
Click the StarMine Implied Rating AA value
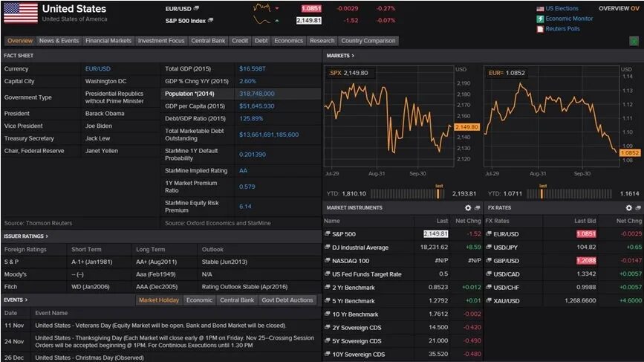(243, 170)
